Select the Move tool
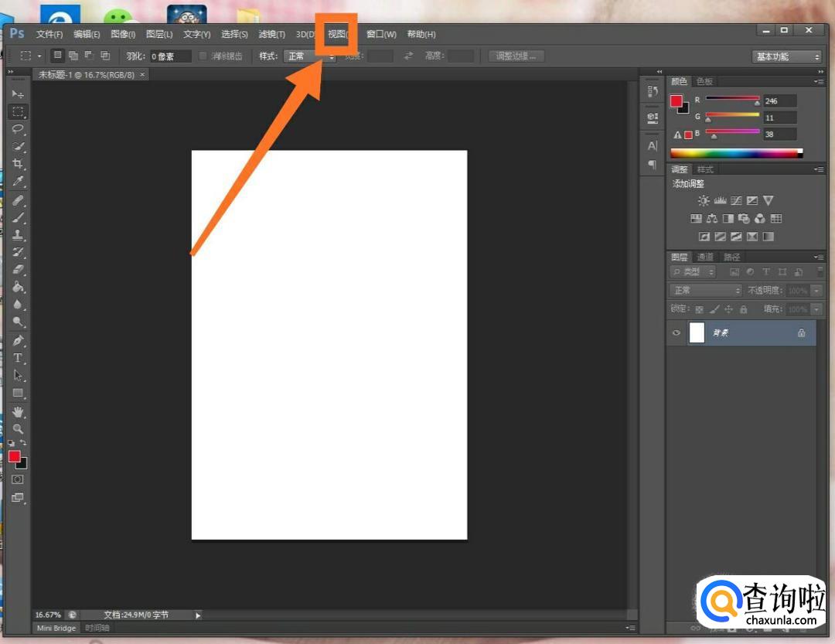This screenshot has width=835, height=644. point(18,94)
